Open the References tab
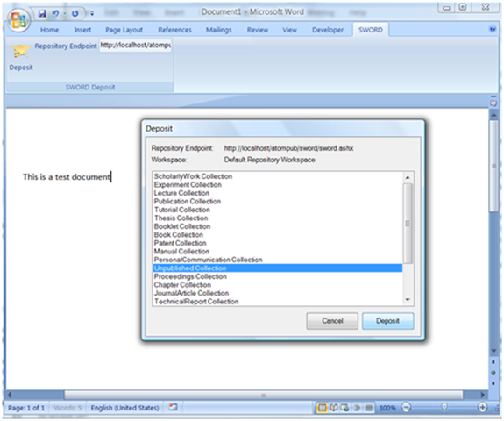 click(x=174, y=30)
